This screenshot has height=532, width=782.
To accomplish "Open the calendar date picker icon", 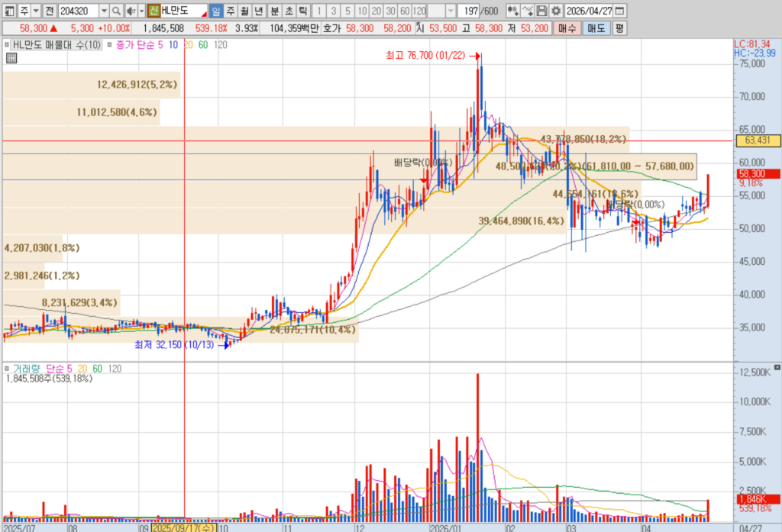I will (619, 11).
